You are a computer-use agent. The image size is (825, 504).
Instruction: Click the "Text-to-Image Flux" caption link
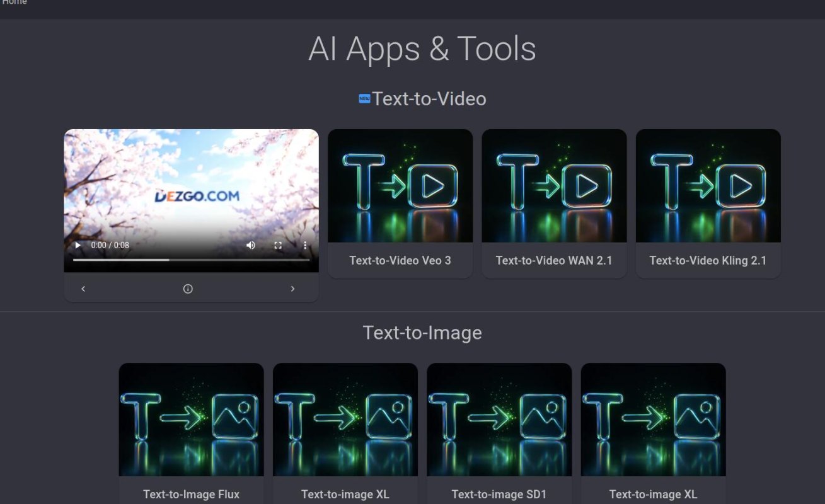click(x=191, y=494)
